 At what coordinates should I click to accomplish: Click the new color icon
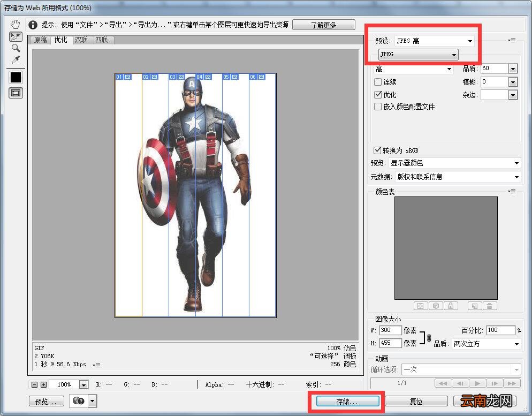(x=475, y=306)
